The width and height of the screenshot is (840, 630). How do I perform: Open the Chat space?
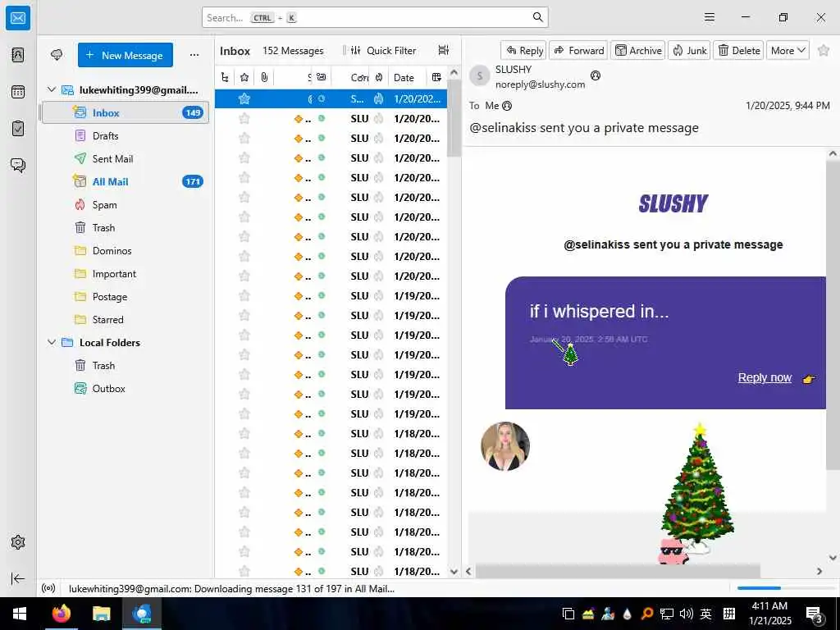coord(18,165)
